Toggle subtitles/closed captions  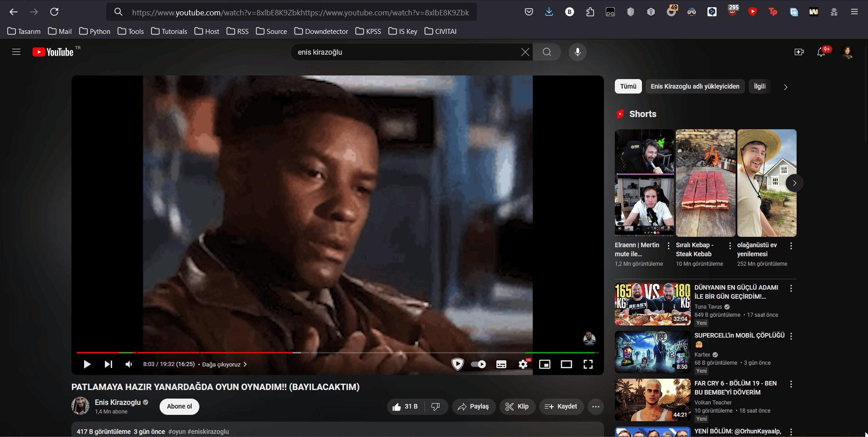[x=501, y=364]
